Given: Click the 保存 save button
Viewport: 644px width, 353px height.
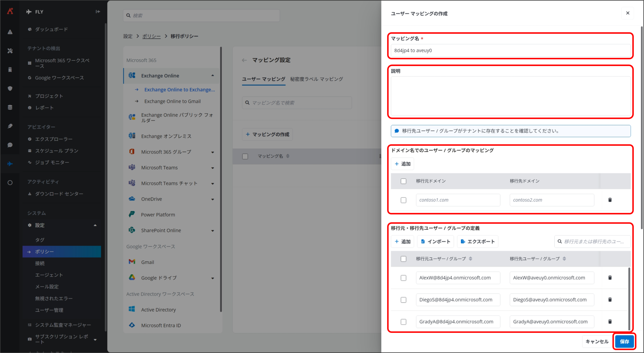Looking at the screenshot, I should click(624, 341).
